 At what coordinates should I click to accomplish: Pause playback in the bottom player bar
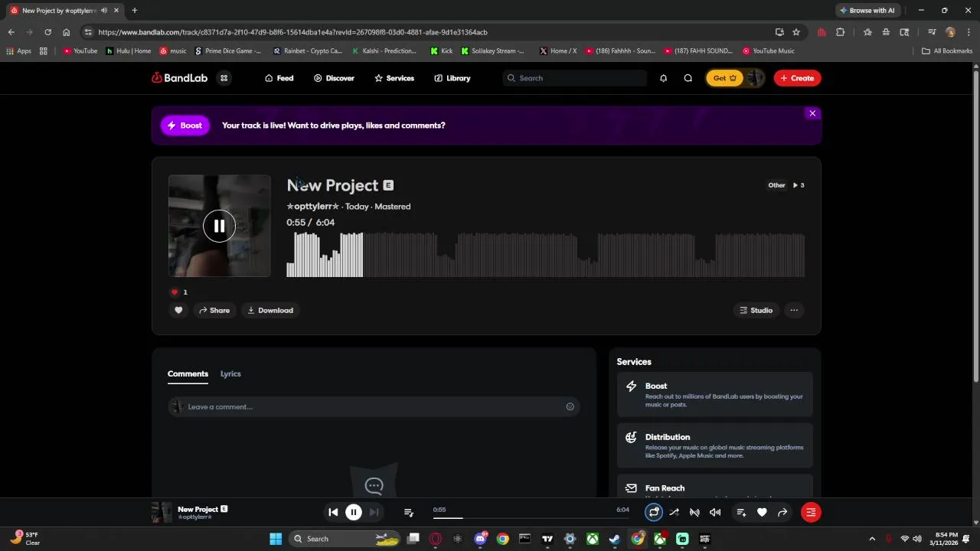coord(353,512)
